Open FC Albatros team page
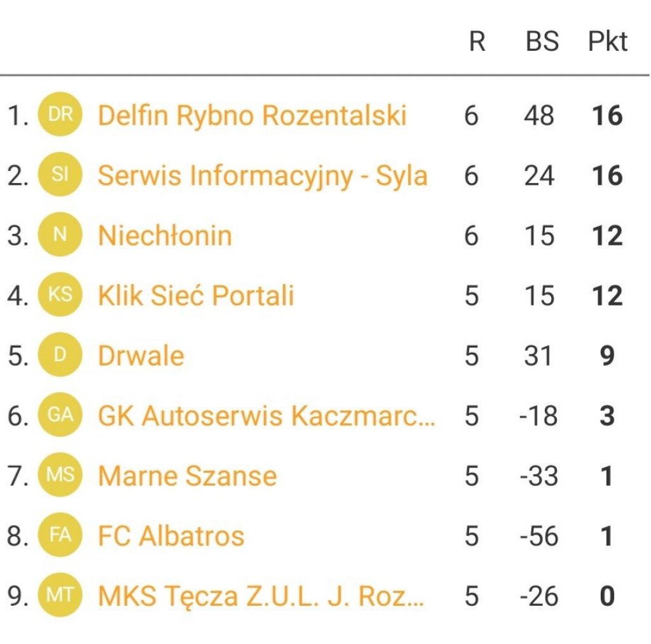 click(170, 536)
